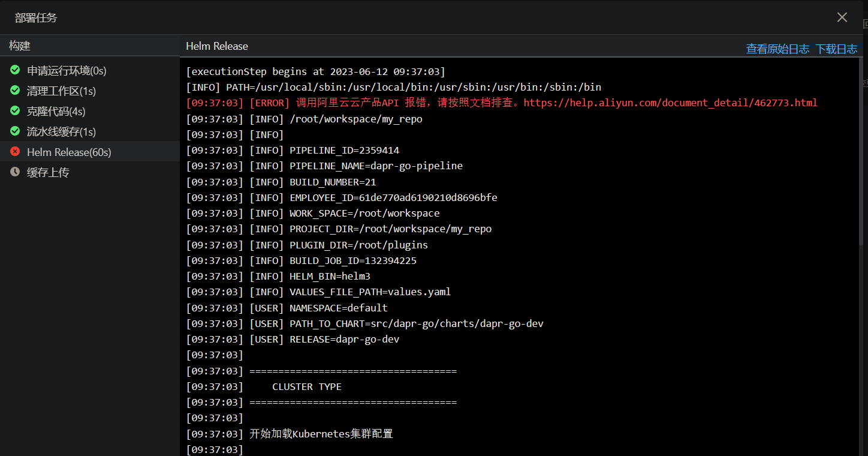
Task: Show the 克隆代码(4s) step log
Action: coord(56,112)
